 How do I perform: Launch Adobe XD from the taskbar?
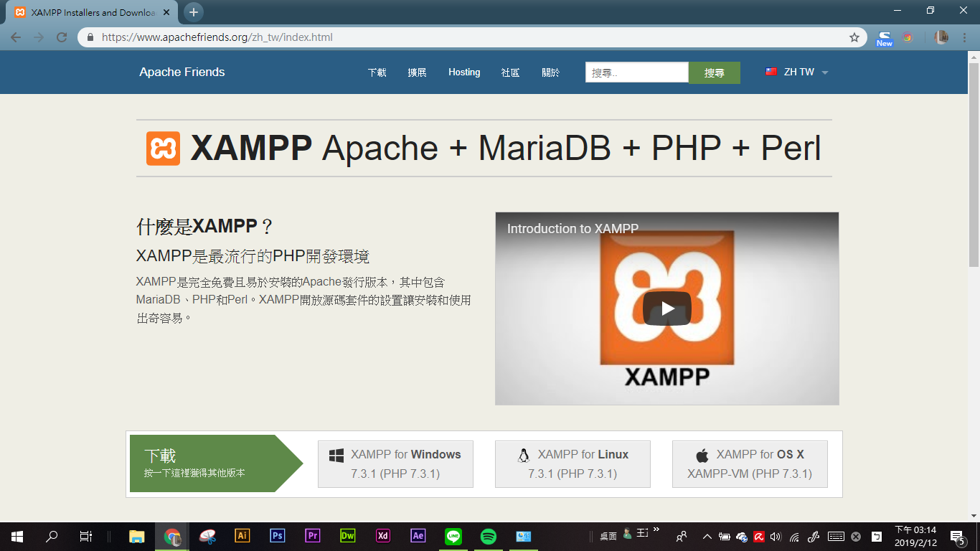pyautogui.click(x=383, y=536)
